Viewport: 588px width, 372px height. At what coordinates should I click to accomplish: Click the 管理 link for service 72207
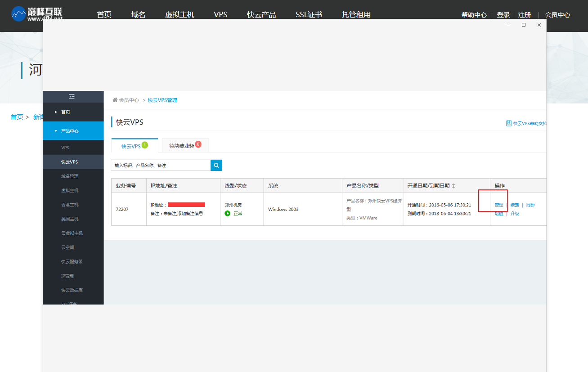[x=499, y=205]
